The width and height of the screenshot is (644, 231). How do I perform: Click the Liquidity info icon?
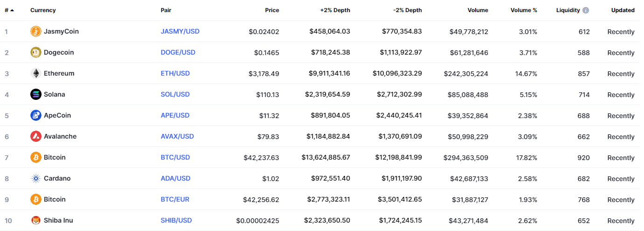[586, 10]
